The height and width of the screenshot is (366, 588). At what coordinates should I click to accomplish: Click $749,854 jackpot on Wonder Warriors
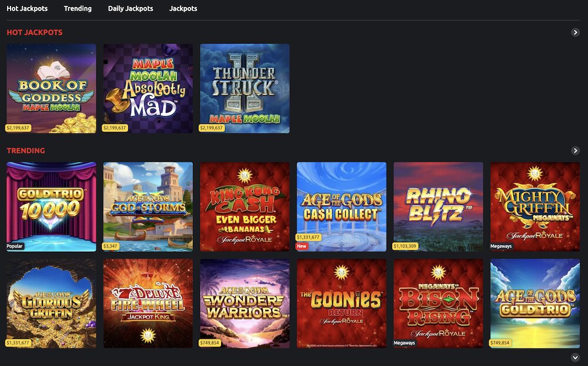tap(210, 343)
